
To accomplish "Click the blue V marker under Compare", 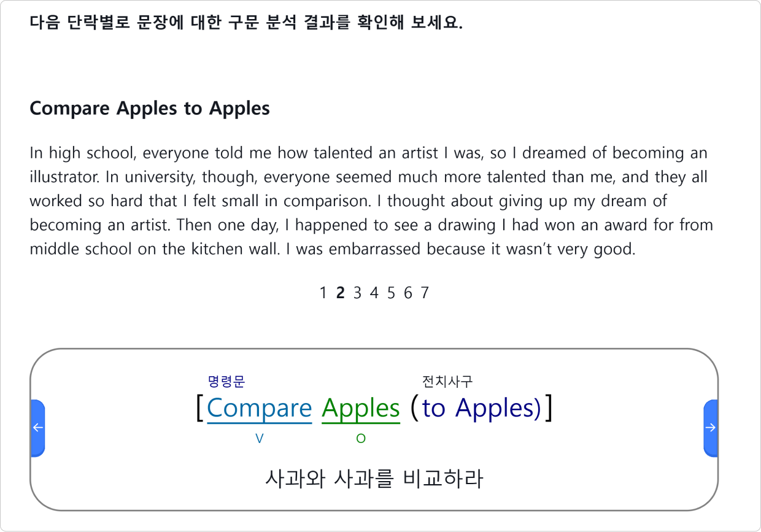I will coord(260,439).
